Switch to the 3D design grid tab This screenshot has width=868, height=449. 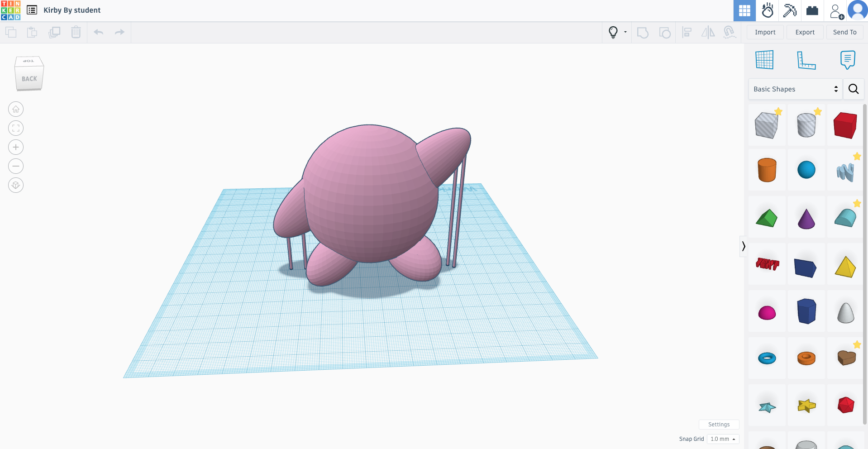[744, 10]
